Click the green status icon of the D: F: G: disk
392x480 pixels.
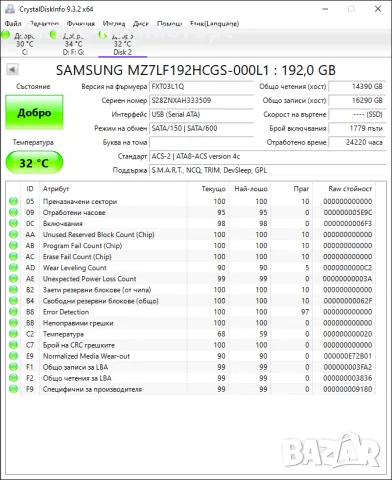(53, 34)
